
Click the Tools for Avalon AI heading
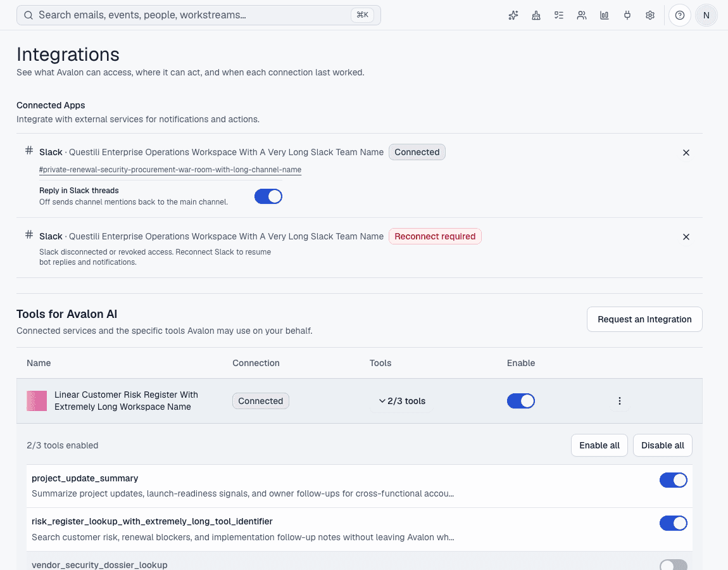coord(67,314)
